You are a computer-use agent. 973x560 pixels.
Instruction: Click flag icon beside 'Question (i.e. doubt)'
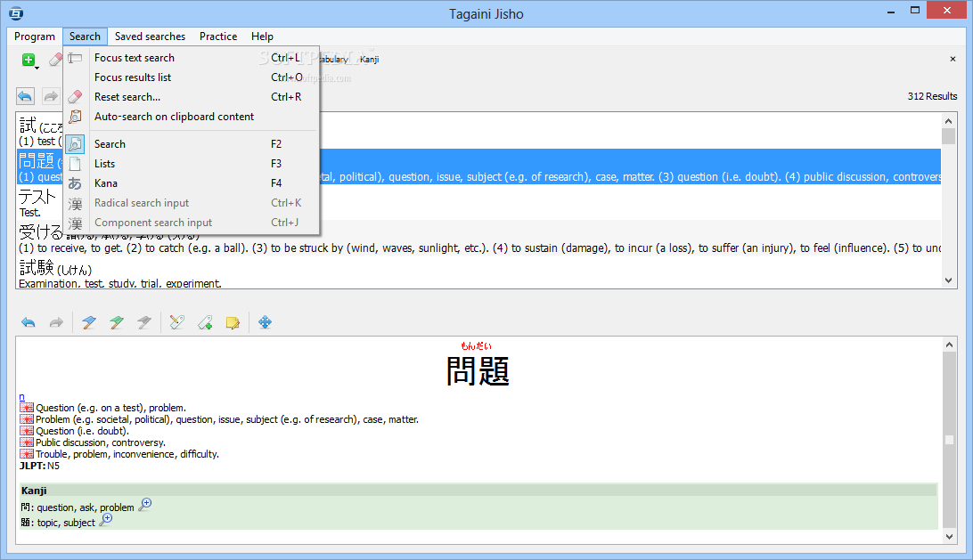pos(27,431)
